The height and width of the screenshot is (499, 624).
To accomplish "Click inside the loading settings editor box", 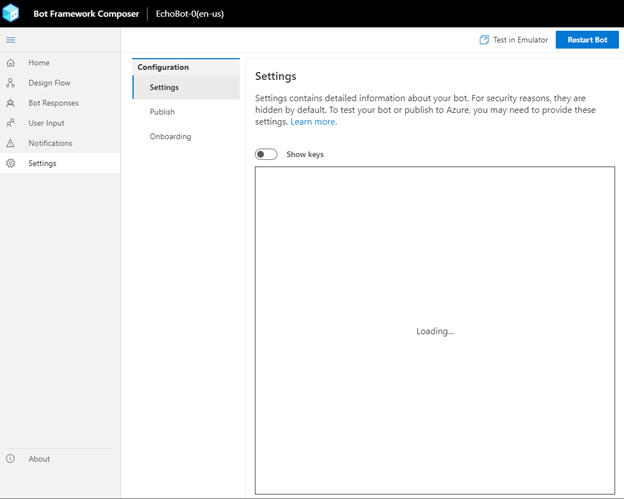I will click(435, 330).
